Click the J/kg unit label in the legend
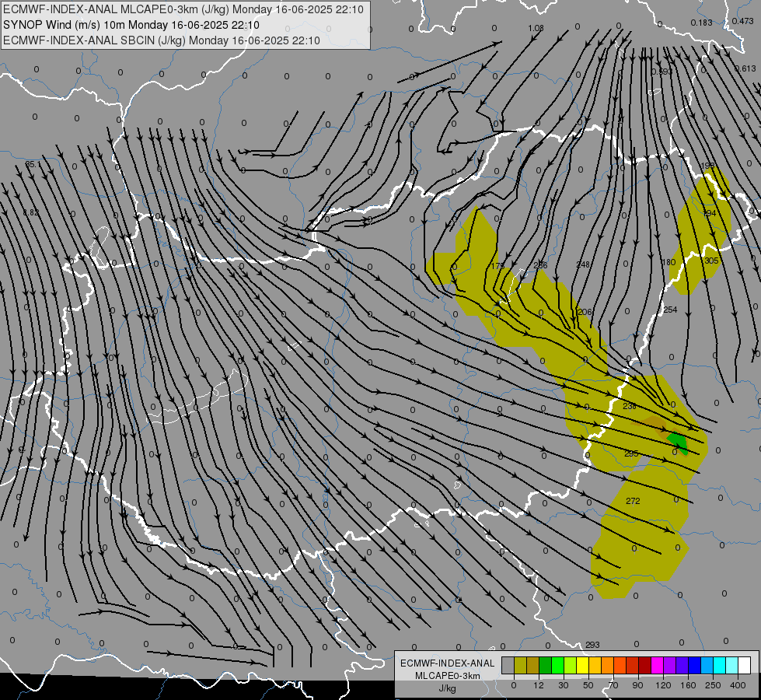Image resolution: width=761 pixels, height=700 pixels. click(x=448, y=688)
